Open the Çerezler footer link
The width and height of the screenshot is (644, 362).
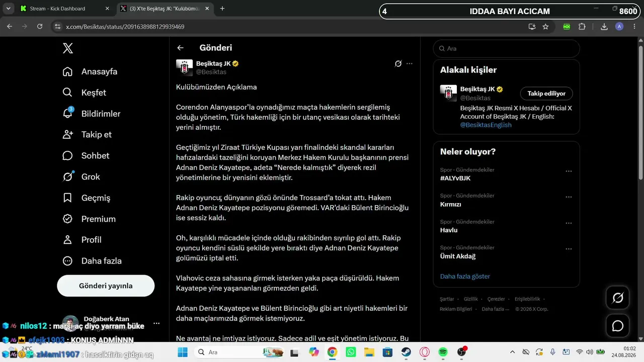496,299
